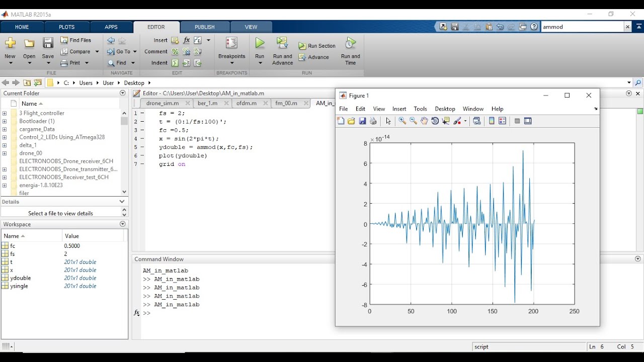Click the navigate Back arrow in the Editor ribbon
This screenshot has height=362, width=644.
tap(111, 40)
